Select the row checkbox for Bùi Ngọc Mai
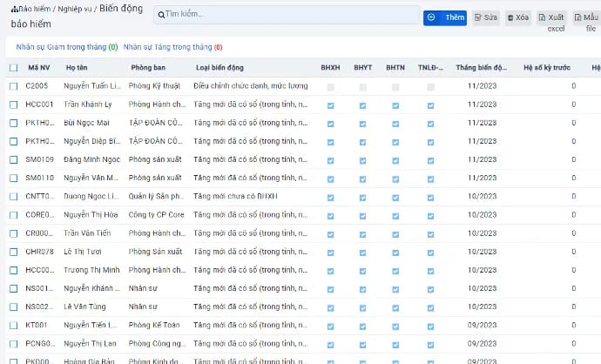The image size is (601, 364). [13, 123]
